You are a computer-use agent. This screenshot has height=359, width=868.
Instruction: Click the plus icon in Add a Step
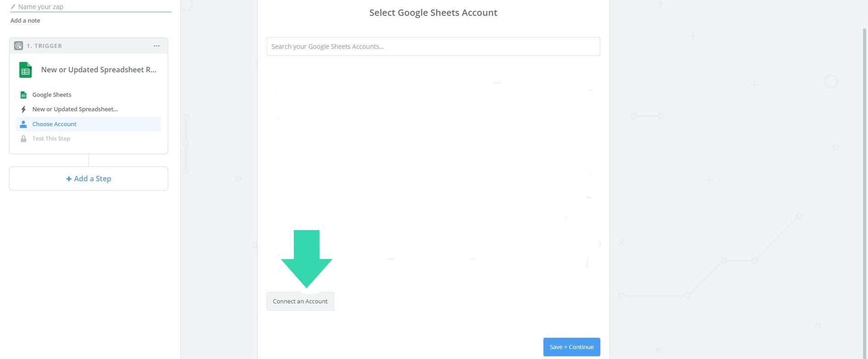tap(69, 179)
